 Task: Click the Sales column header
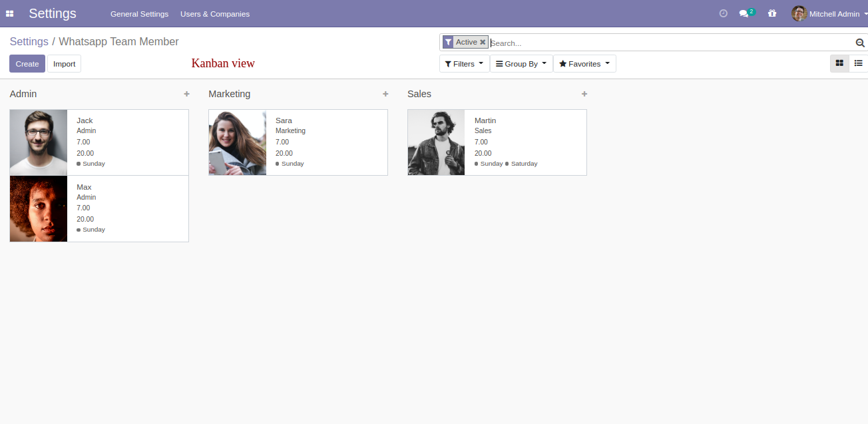point(419,94)
